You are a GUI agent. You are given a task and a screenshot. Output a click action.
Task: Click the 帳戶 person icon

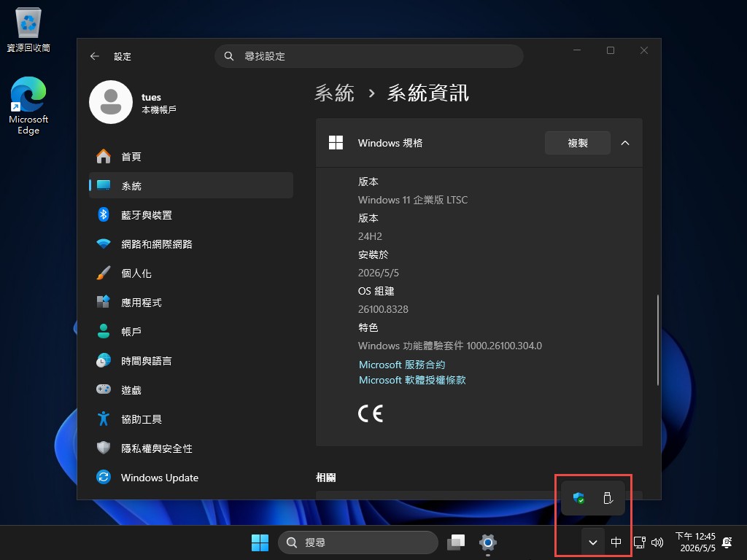pos(104,331)
